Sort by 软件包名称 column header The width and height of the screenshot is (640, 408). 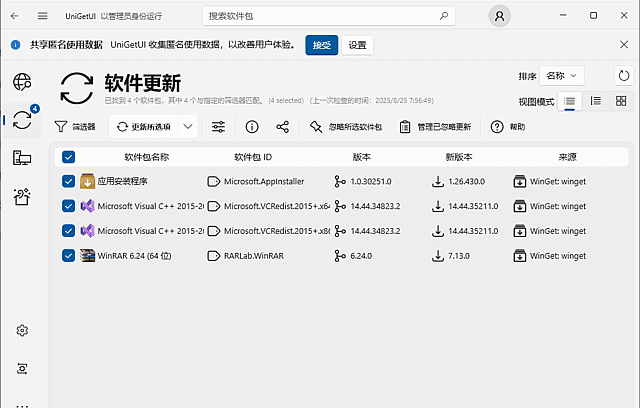pyautogui.click(x=147, y=157)
